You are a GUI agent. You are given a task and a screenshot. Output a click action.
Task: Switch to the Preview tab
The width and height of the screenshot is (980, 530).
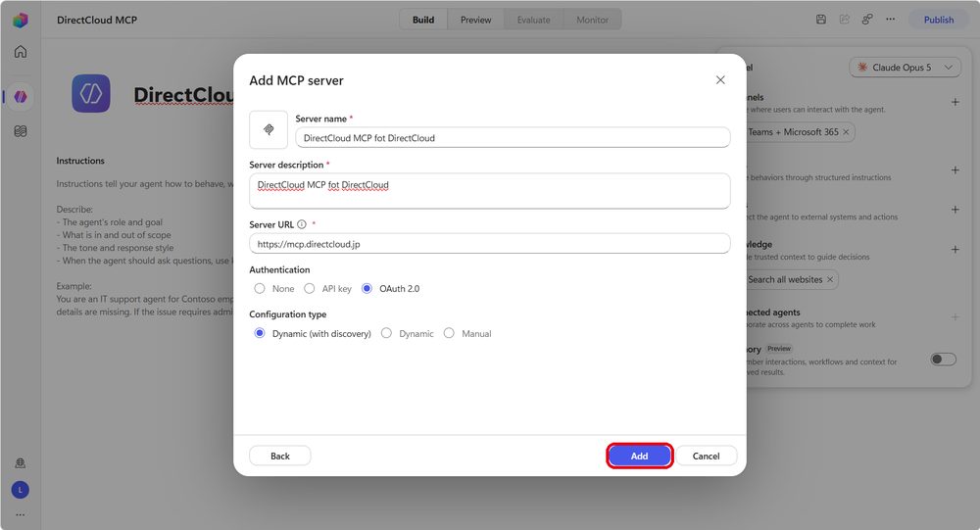pos(475,20)
